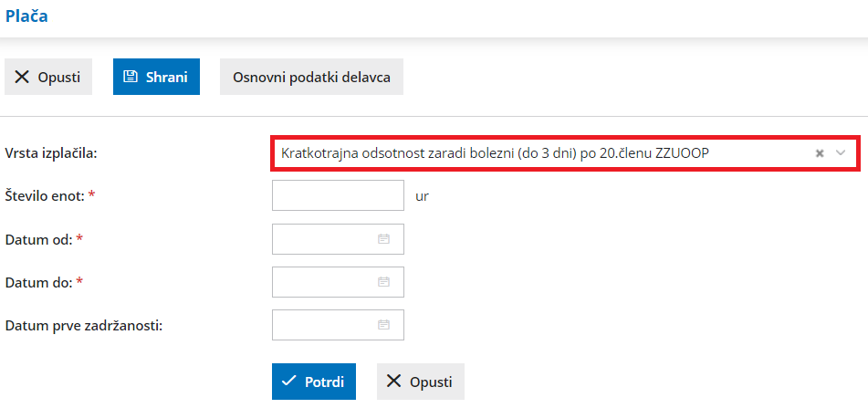Click the Plača page heading

(27, 16)
